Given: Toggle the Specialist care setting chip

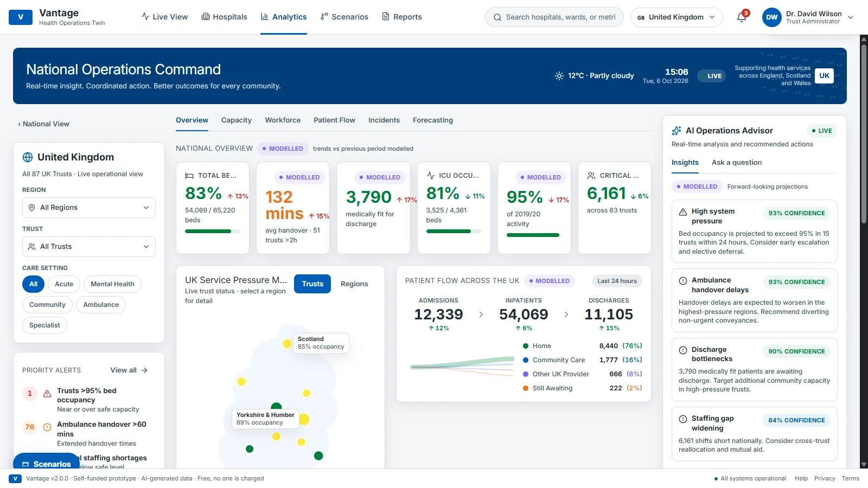Looking at the screenshot, I should [x=44, y=325].
